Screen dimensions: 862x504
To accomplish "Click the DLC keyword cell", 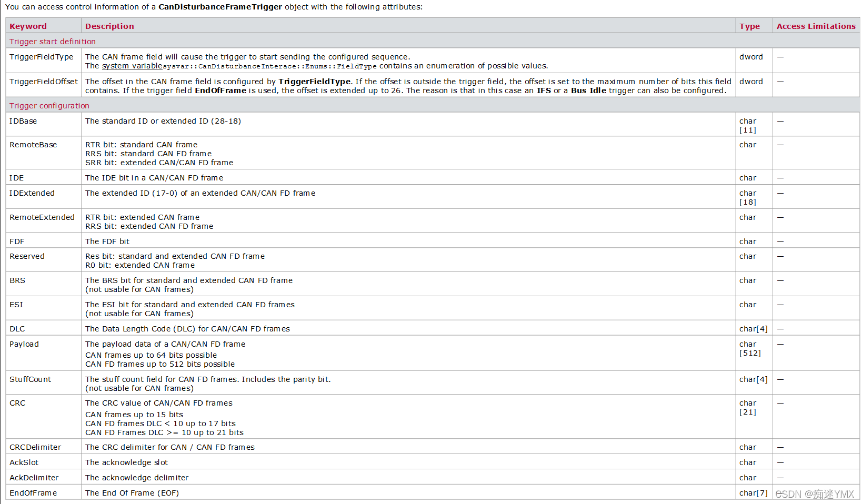I will [44, 328].
